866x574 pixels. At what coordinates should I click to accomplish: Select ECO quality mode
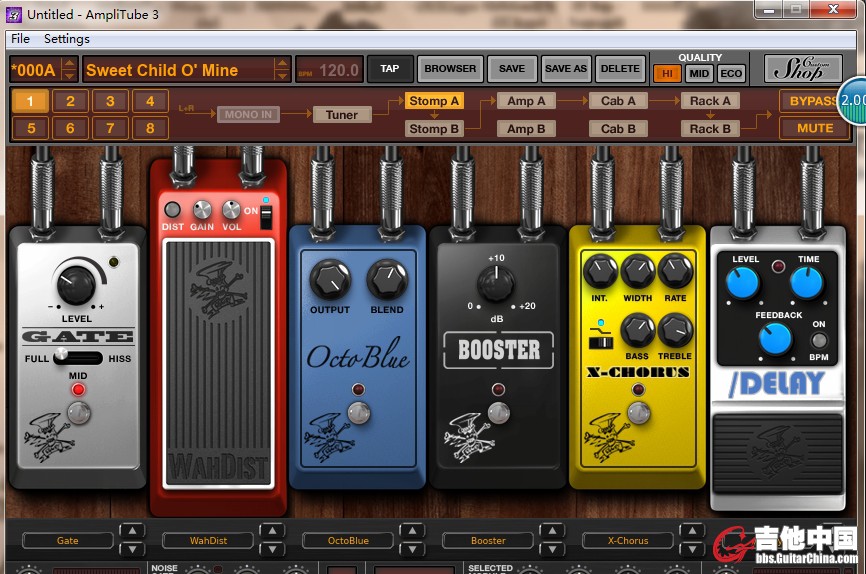[731, 73]
